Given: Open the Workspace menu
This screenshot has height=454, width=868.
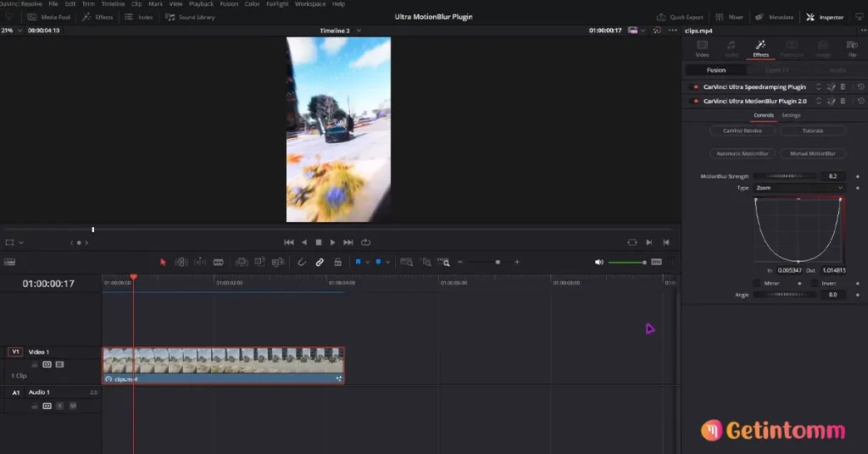Looking at the screenshot, I should [x=310, y=4].
